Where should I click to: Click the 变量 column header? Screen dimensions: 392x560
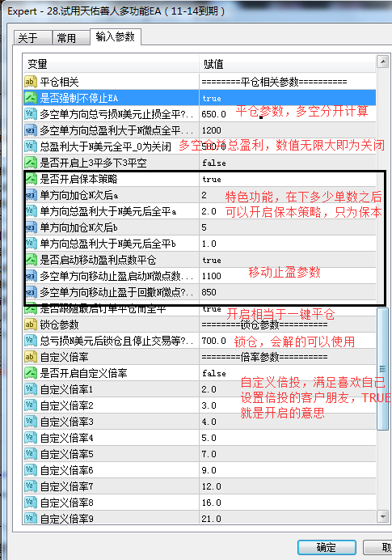[111, 64]
